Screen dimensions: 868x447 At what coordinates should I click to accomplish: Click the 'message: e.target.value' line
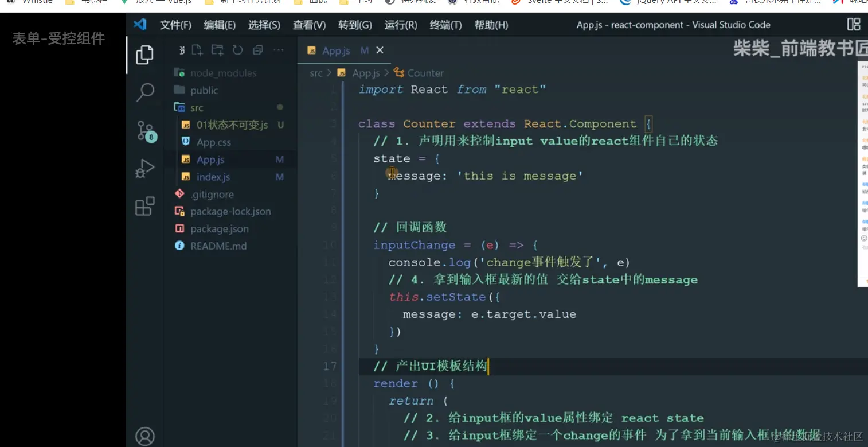point(490,314)
